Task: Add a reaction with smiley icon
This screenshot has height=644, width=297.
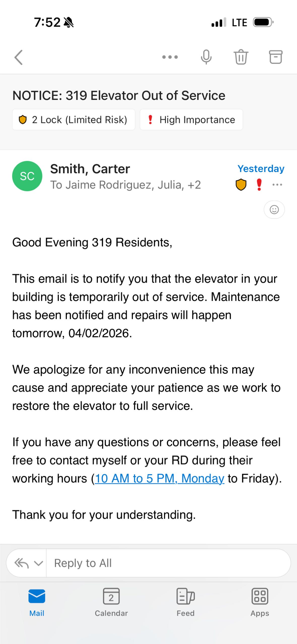Action: point(274,210)
